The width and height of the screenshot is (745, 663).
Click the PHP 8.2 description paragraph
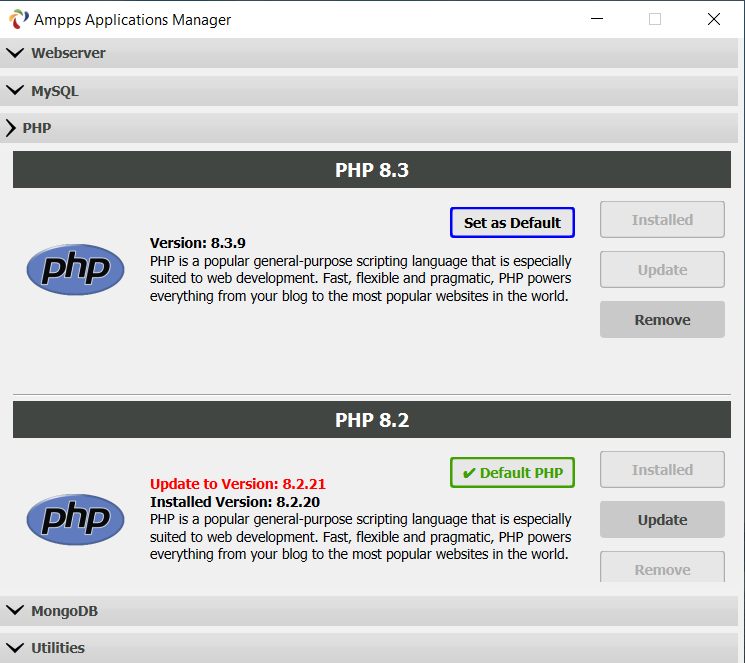(361, 537)
